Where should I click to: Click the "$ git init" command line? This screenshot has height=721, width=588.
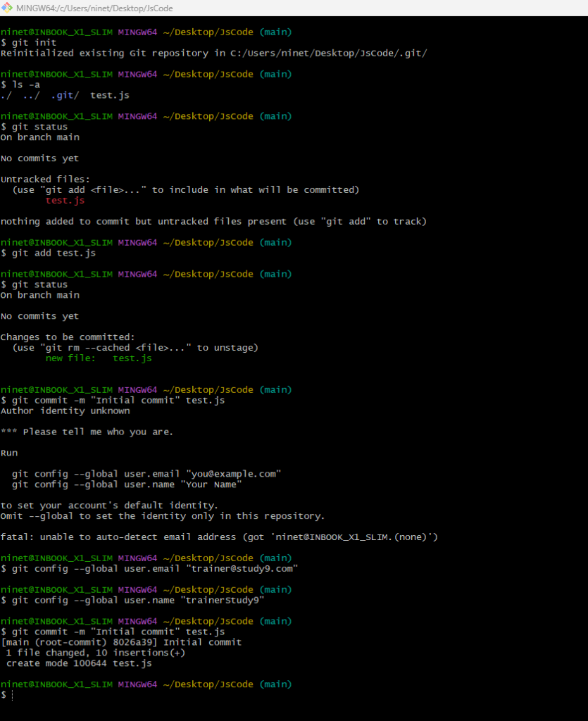[28, 43]
